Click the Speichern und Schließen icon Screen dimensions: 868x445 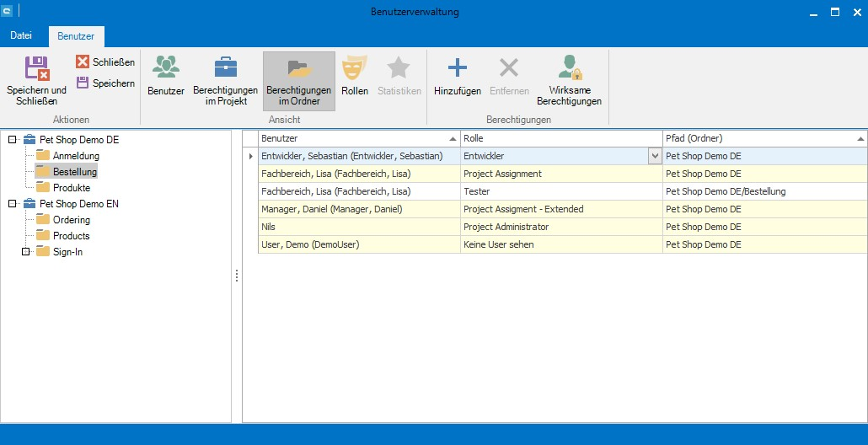36,68
